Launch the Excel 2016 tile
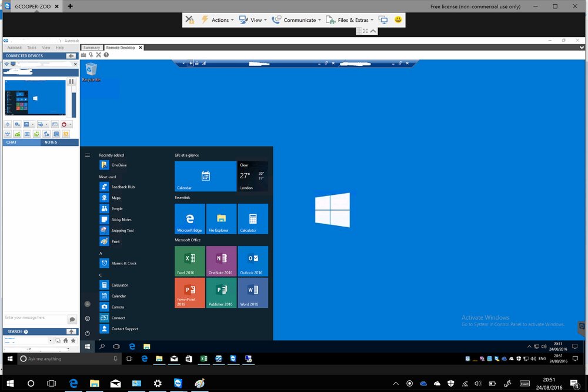 (x=190, y=261)
